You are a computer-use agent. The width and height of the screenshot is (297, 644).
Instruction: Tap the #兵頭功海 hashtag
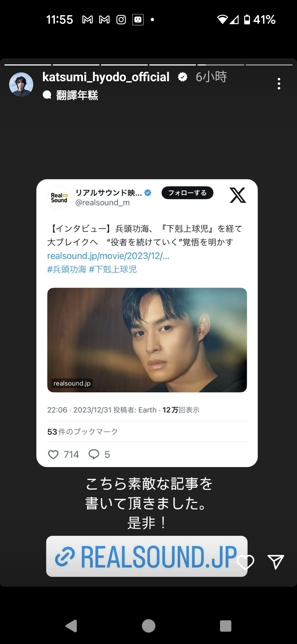67,269
